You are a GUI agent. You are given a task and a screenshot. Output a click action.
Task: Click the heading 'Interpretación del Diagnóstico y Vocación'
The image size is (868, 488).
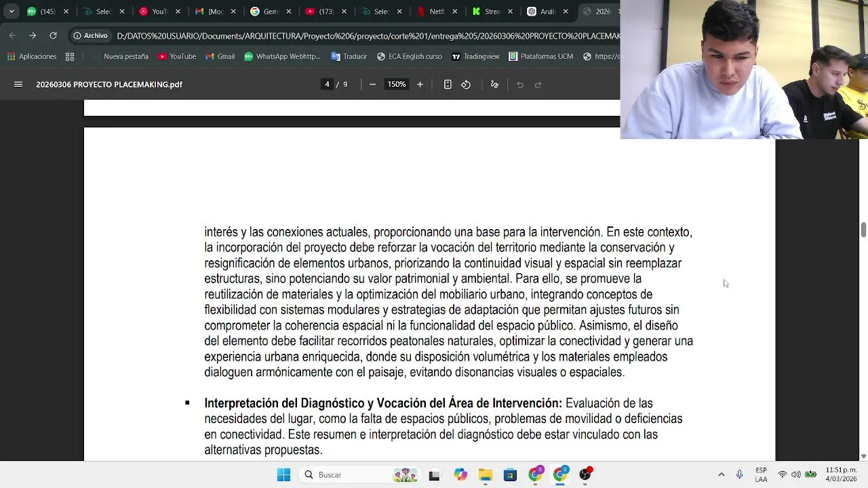tap(383, 403)
